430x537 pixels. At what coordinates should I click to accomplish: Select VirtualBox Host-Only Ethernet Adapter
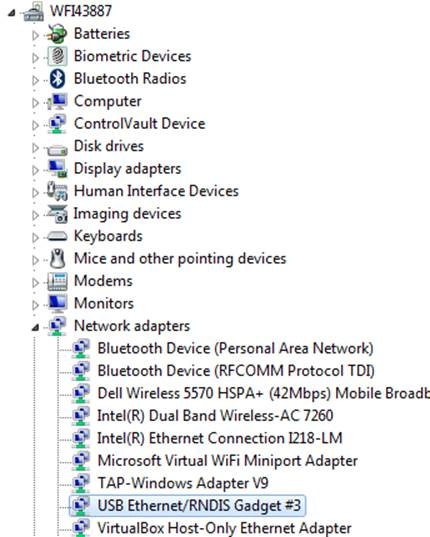coord(224,528)
